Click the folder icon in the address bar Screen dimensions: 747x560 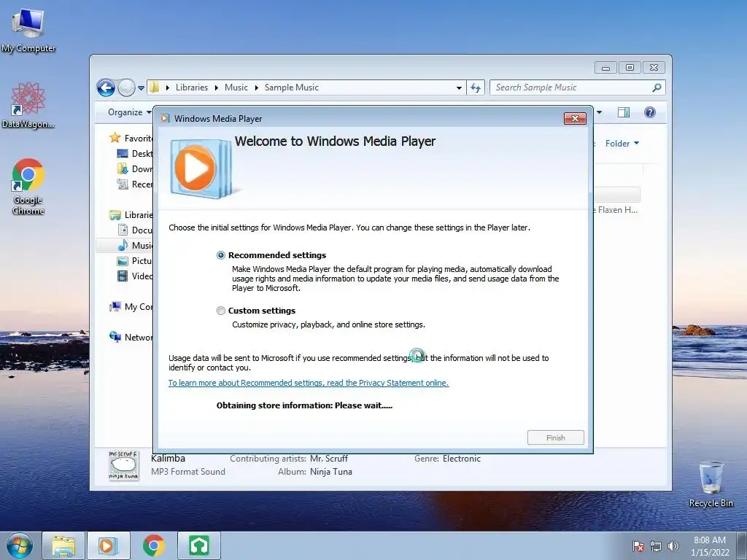155,87
